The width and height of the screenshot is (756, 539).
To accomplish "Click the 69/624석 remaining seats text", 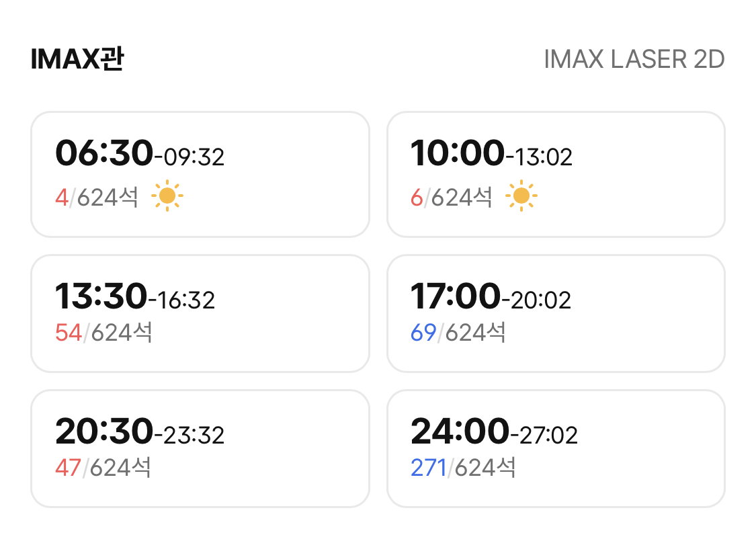I will click(x=458, y=332).
